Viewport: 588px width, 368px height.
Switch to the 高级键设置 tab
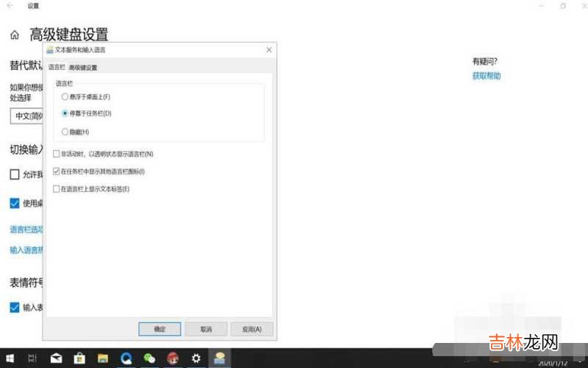tap(83, 68)
